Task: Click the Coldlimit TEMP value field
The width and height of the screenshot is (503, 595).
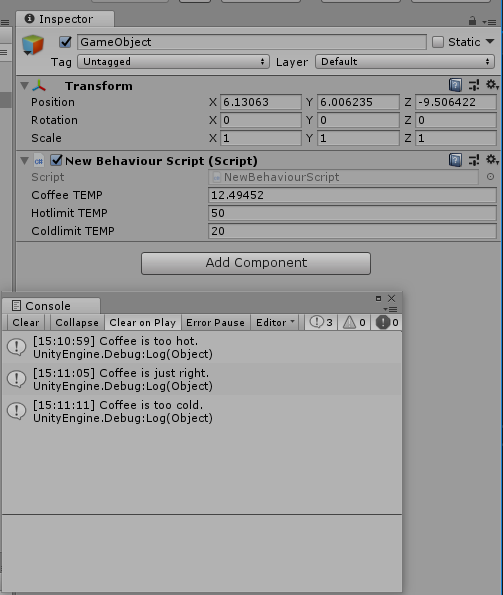Action: (x=352, y=231)
